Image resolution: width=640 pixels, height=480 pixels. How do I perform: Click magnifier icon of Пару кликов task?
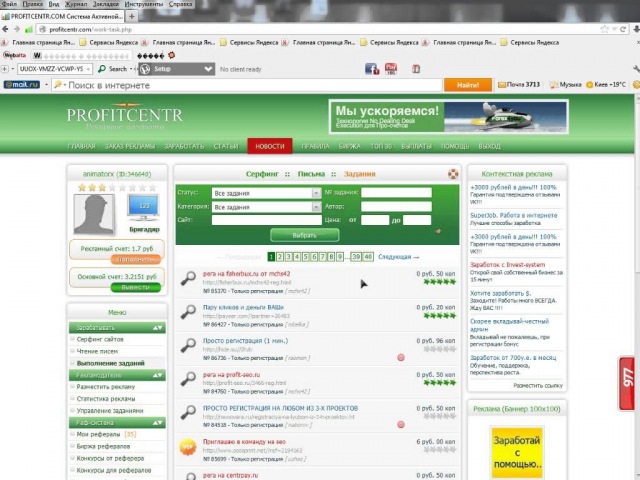[x=188, y=312]
